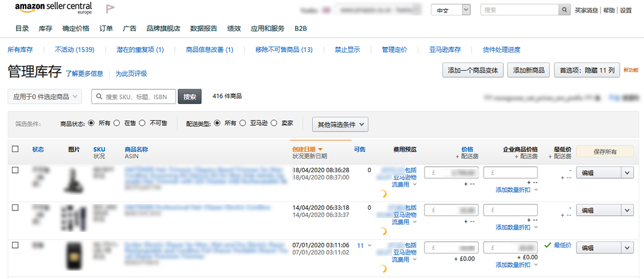The width and height of the screenshot is (644, 279).
Task: Tick the select-all checkbox in the table header
Action: click(x=16, y=149)
